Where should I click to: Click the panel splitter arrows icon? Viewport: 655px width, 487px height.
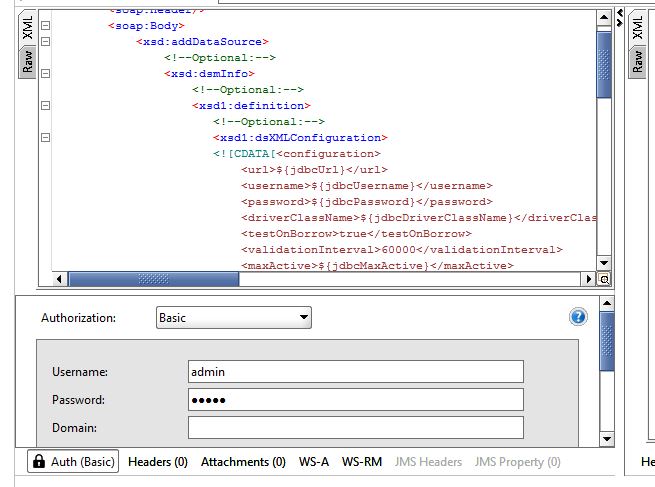coord(620,17)
